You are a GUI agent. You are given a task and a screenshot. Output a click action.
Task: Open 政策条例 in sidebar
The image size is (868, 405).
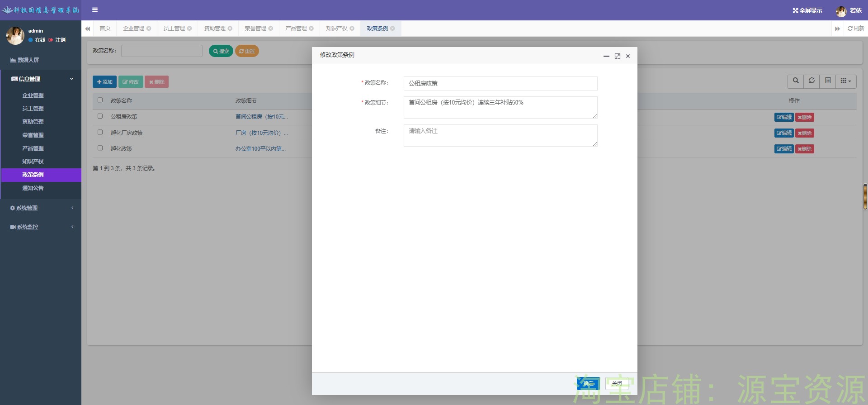(41, 175)
